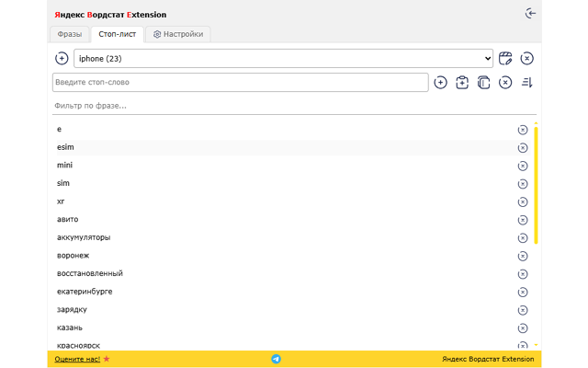
Task: Remove stop-word 'восстановленный'
Action: (523, 274)
